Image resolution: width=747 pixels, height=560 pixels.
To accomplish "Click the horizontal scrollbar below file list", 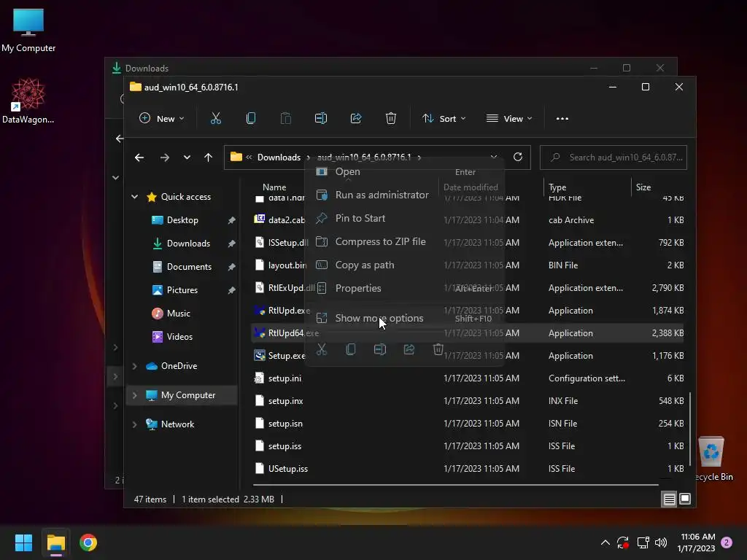I will coord(455,485).
